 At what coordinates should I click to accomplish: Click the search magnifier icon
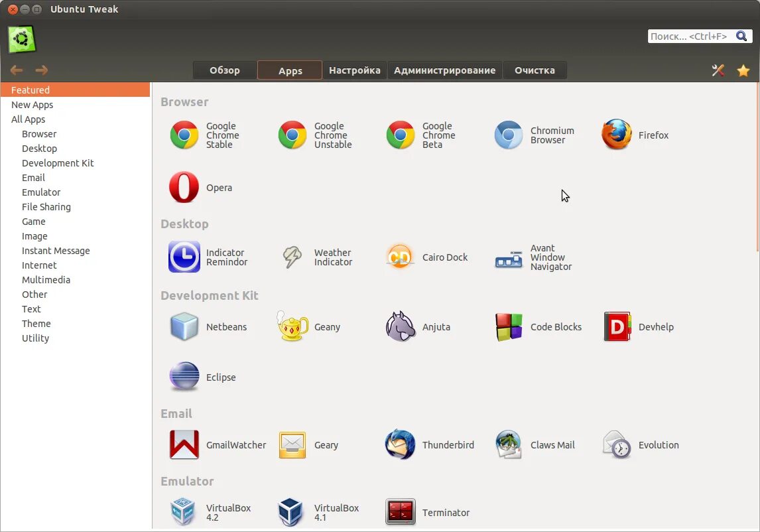(x=741, y=36)
